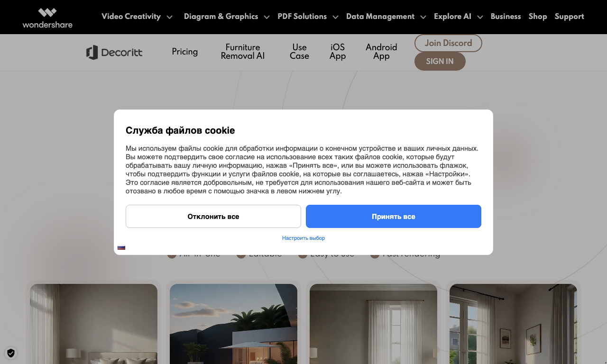Open the iOS App link
The width and height of the screenshot is (607, 364).
tap(338, 52)
